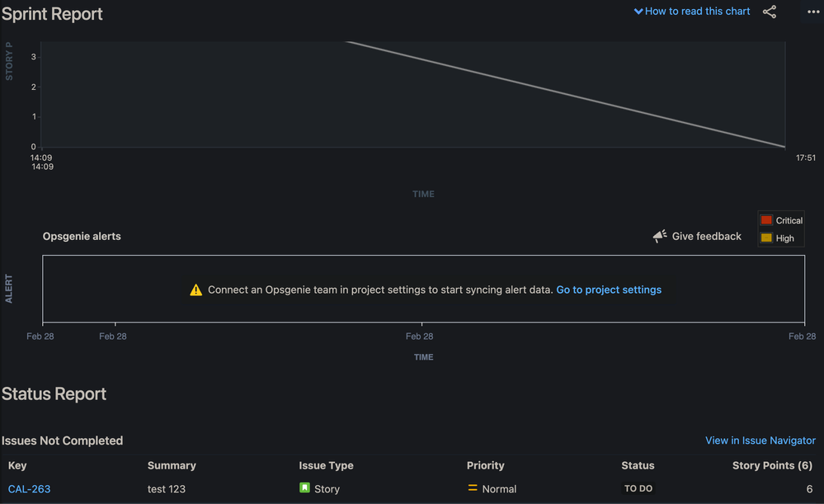Viewport: 824px width, 504px height.
Task: Toggle the High series in the alerts legend
Action: pyautogui.click(x=781, y=238)
